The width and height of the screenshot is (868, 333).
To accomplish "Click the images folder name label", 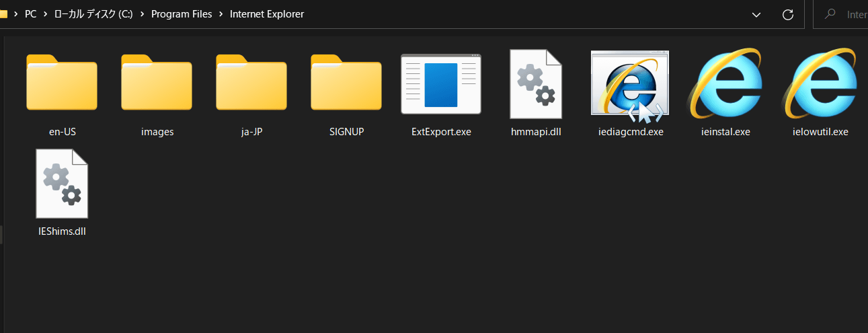I will pyautogui.click(x=157, y=132).
